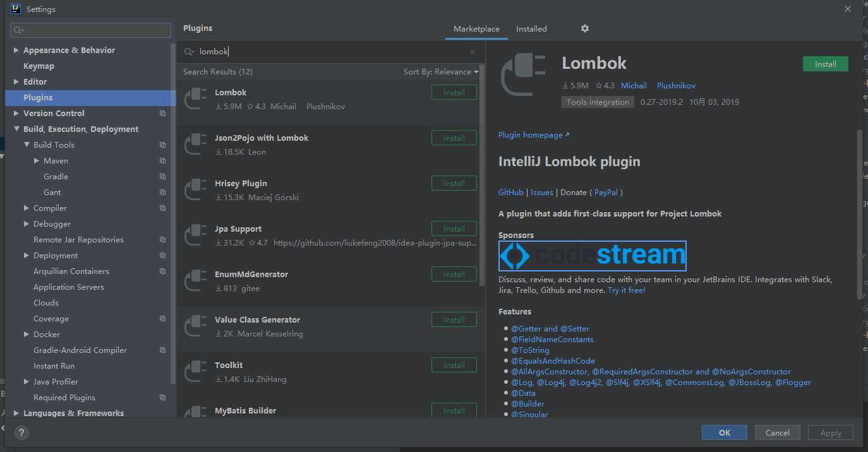
Task: Click the search magnifier in plugin search
Action: [188, 52]
